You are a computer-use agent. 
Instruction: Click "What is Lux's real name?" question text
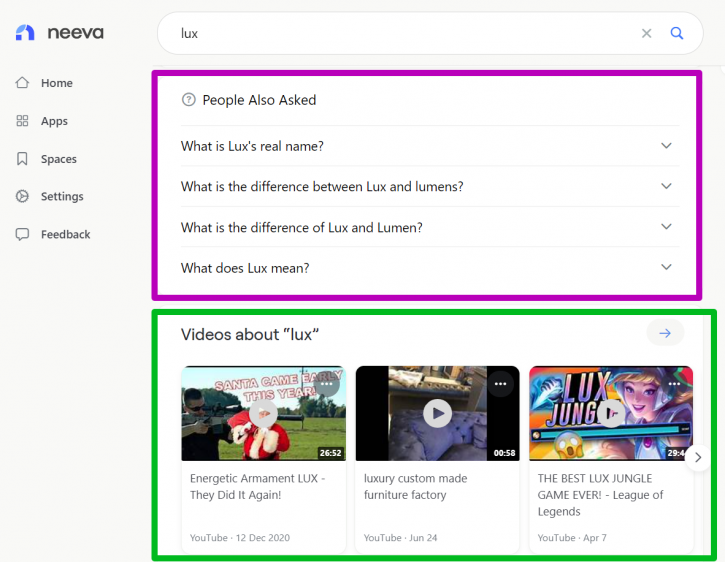252,146
